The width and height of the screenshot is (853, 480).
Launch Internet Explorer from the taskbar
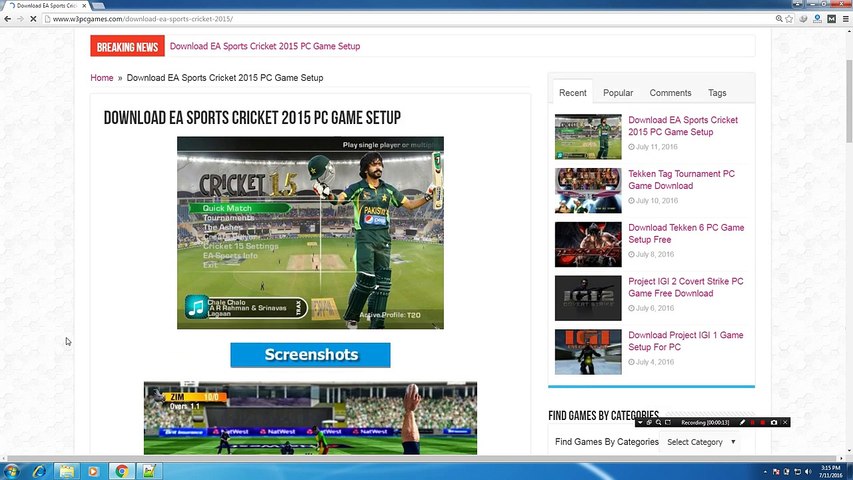click(39, 471)
